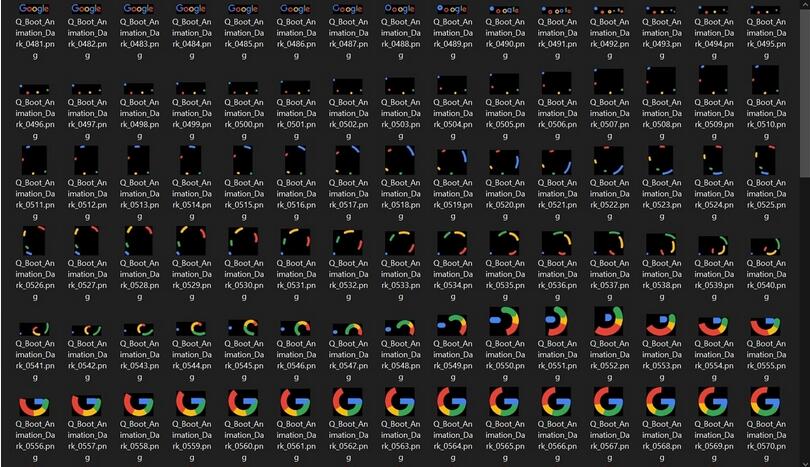Select the Q_Boot_Animation_Dark_0526.png thumbnail
810x467 pixels.
pos(35,241)
